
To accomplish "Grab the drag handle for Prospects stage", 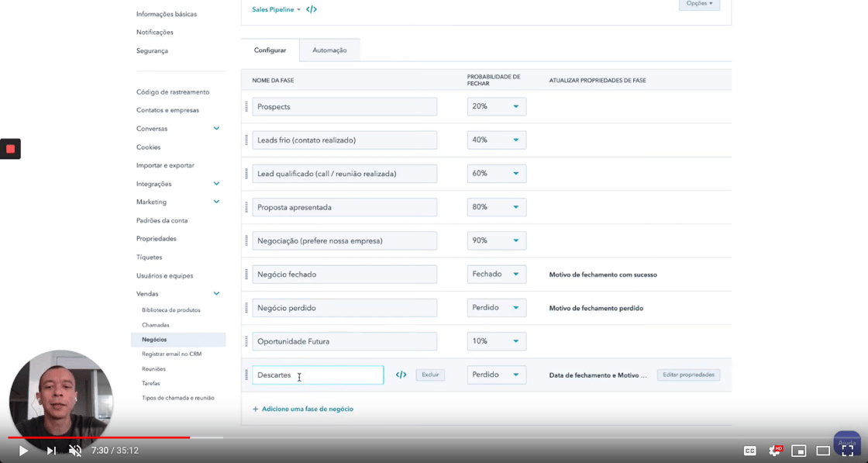I will [246, 107].
